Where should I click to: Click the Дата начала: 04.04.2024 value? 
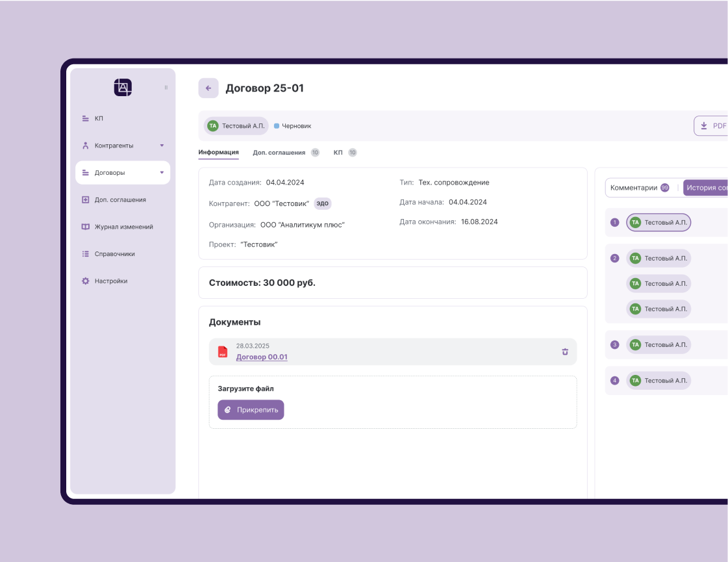468,202
